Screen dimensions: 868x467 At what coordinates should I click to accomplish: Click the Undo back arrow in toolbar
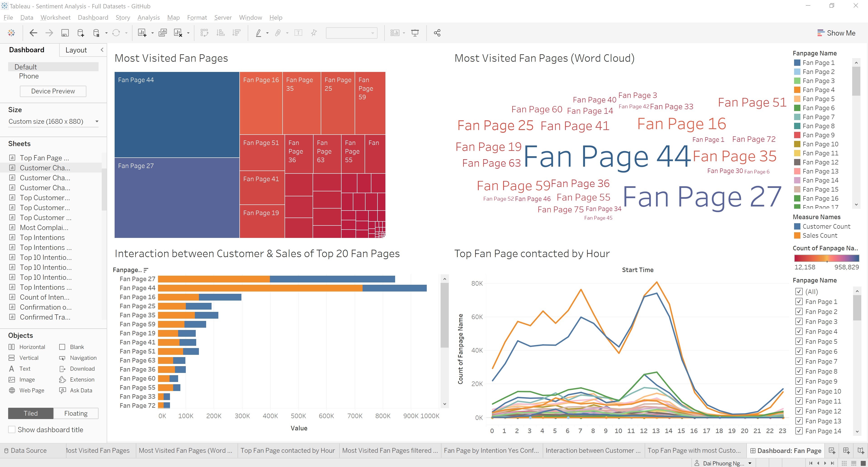pos(33,33)
